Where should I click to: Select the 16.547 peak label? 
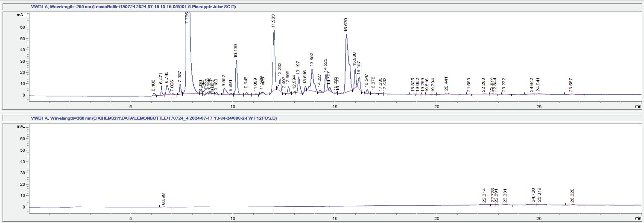coord(366,80)
